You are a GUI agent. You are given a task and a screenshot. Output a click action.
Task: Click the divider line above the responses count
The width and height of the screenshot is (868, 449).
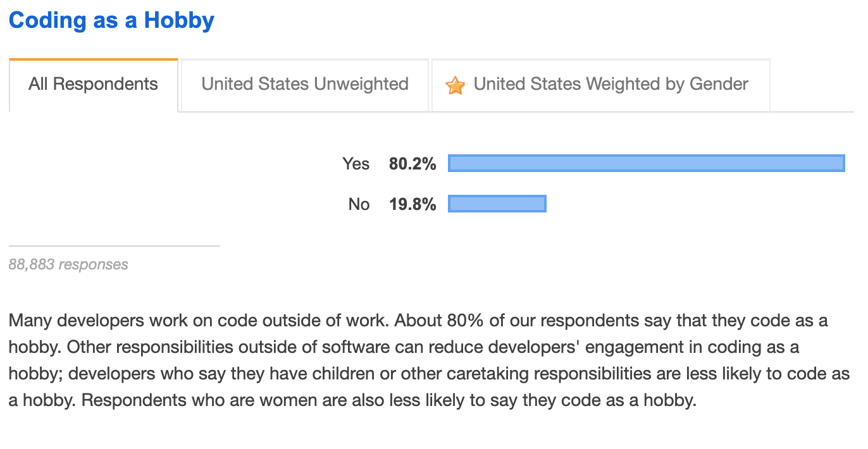(x=114, y=245)
